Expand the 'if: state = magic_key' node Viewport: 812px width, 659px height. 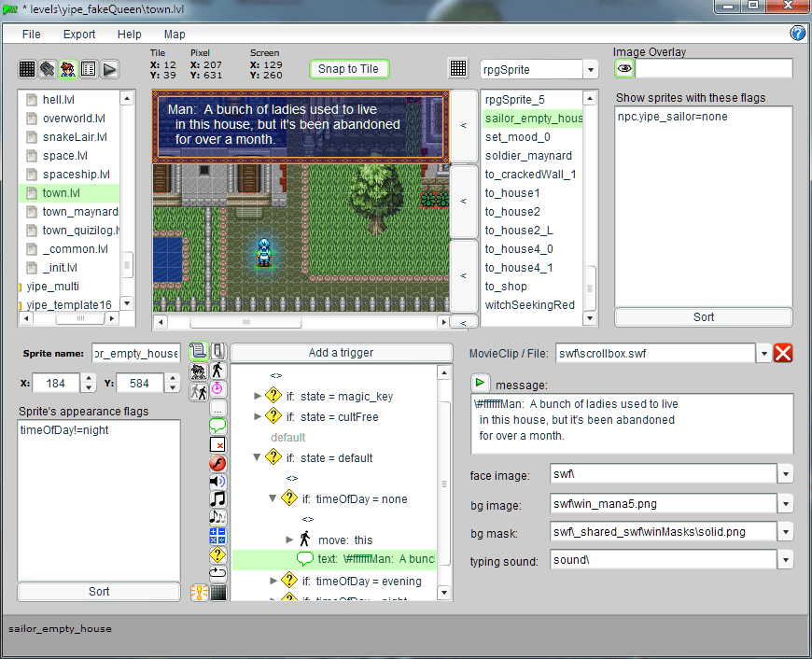click(x=259, y=397)
